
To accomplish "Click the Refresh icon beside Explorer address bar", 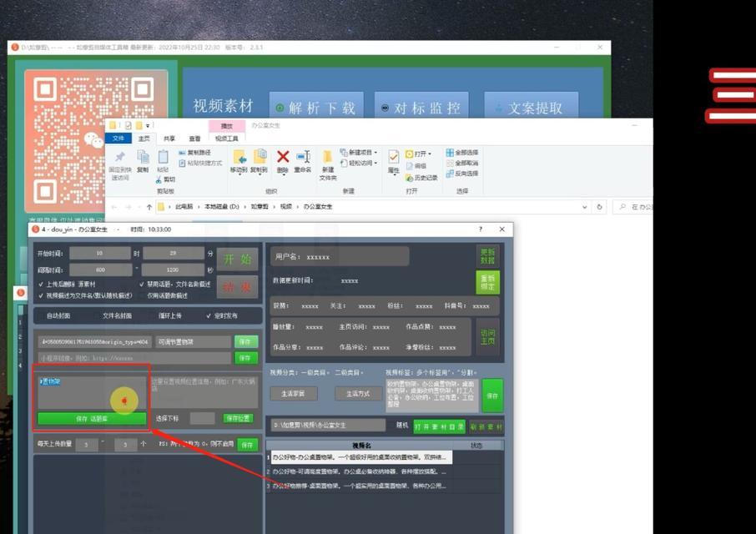I will 599,207.
